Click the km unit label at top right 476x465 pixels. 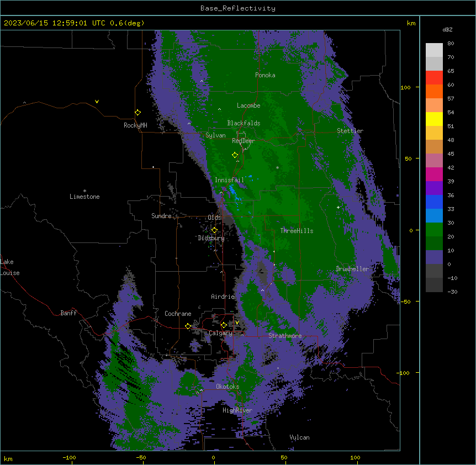coord(411,23)
